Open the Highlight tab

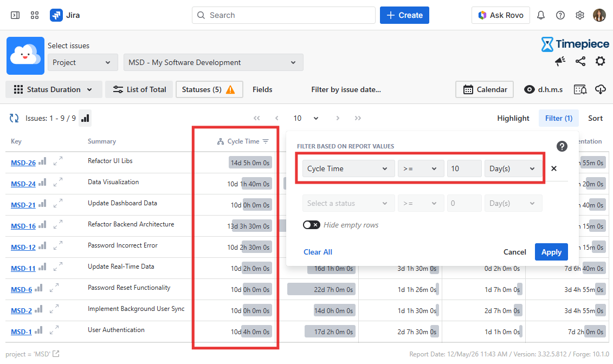[513, 118]
